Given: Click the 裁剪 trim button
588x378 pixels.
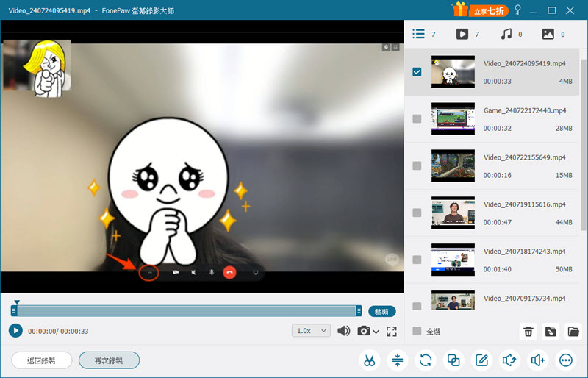Looking at the screenshot, I should 381,312.
